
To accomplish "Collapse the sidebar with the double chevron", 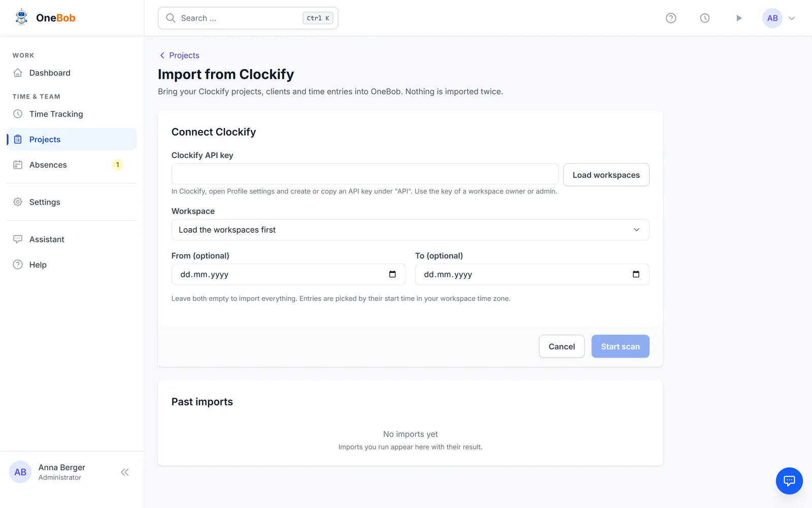I will (x=125, y=472).
